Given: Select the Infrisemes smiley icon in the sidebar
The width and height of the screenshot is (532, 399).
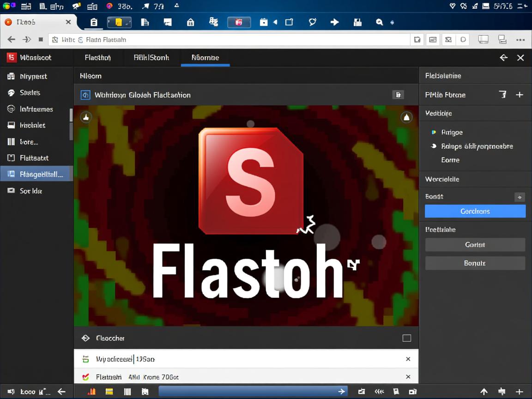Looking at the screenshot, I should [11, 109].
